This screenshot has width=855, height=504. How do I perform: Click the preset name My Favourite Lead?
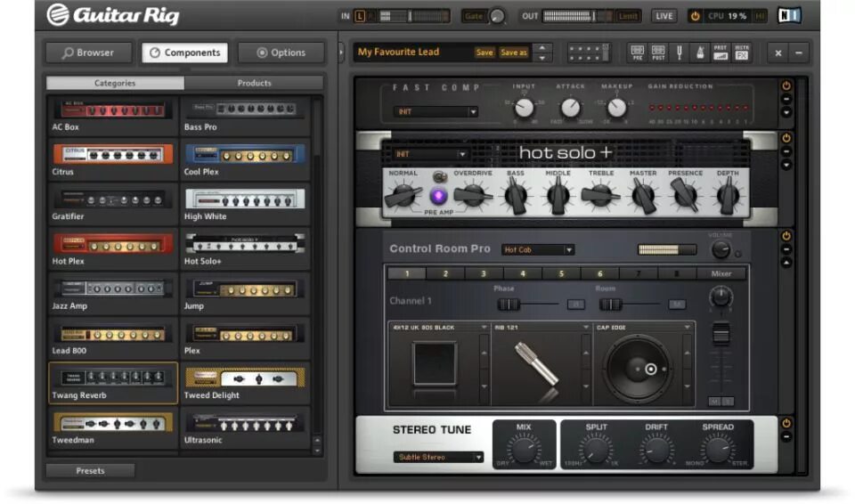click(399, 52)
